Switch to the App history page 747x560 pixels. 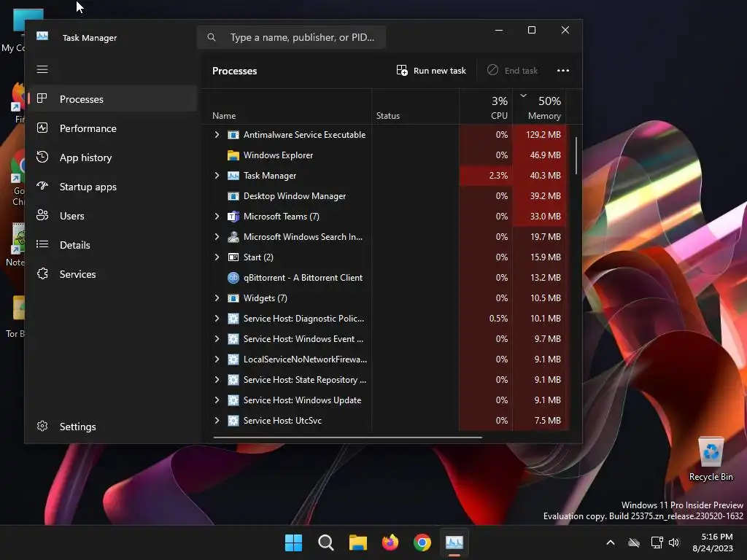tap(112, 157)
